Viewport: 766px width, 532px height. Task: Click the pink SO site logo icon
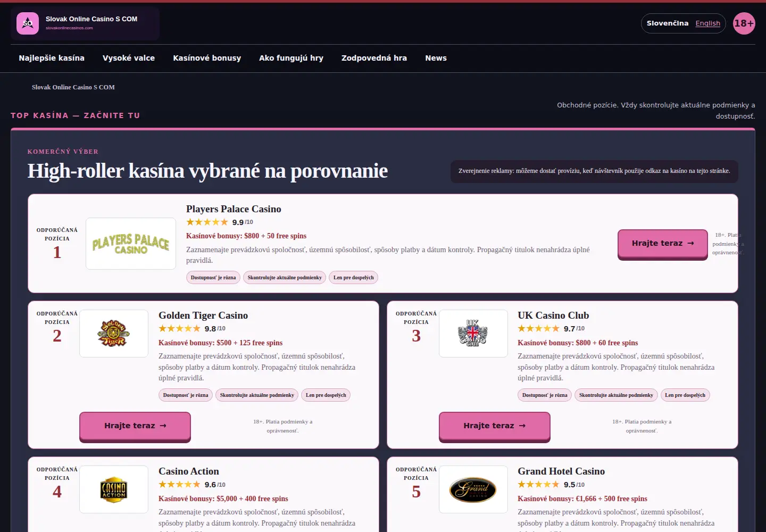[x=28, y=23]
